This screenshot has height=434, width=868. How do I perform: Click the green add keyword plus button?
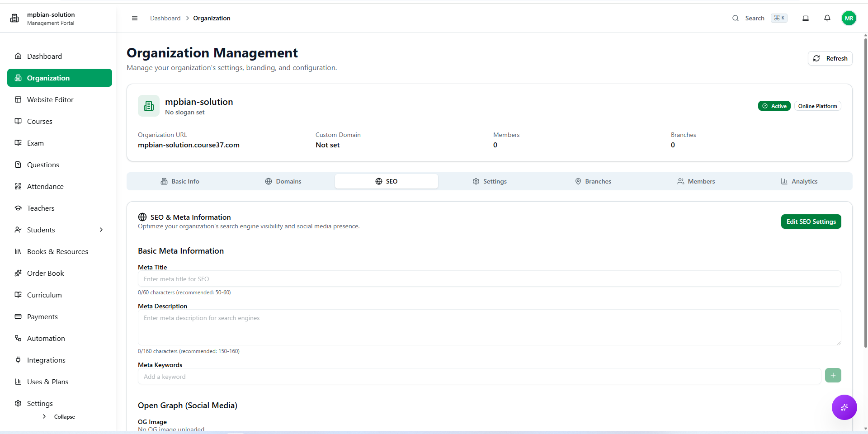click(833, 375)
